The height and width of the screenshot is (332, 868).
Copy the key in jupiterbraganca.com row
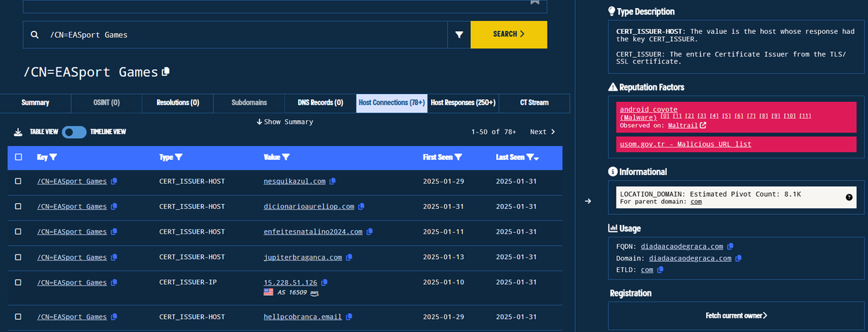pos(114,257)
